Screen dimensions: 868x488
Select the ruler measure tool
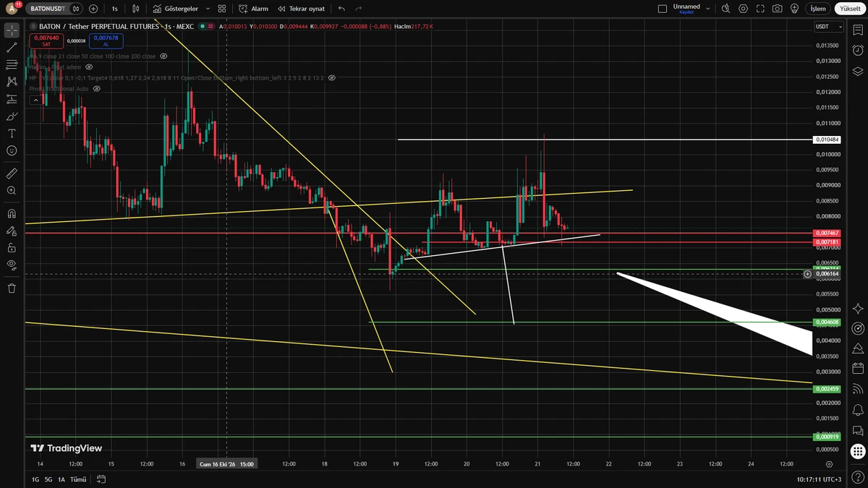12,174
